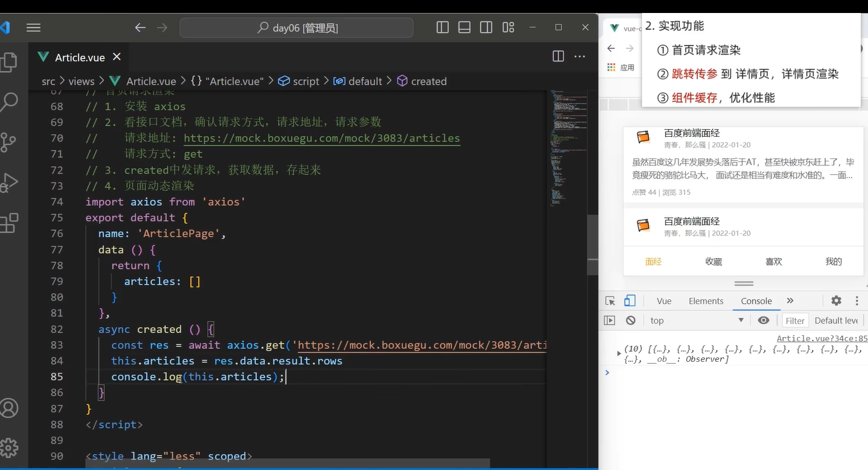Toggle the console sidebar

(x=610, y=320)
